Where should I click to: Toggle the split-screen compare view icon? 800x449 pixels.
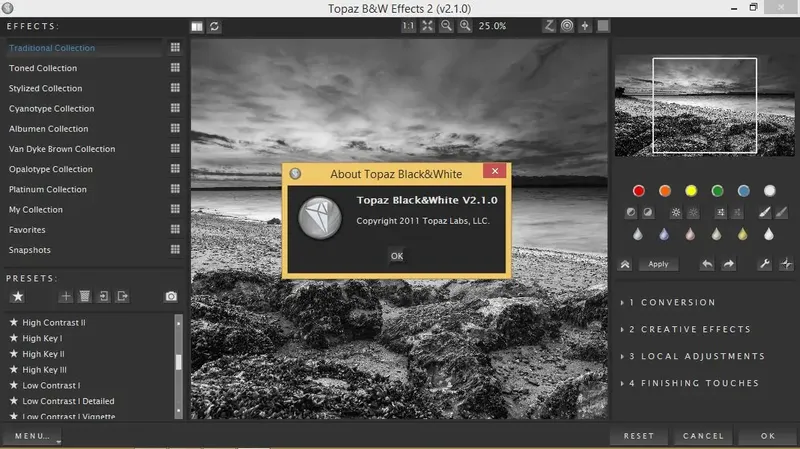(197, 27)
